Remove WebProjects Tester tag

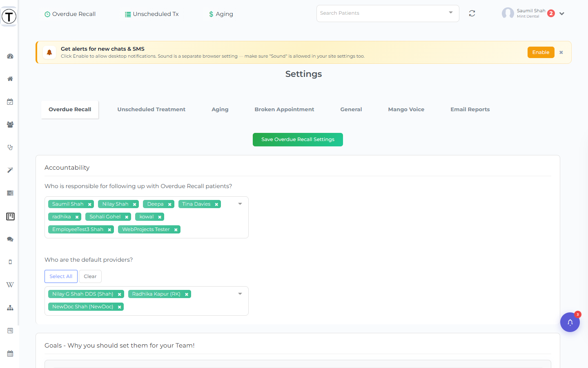pyautogui.click(x=176, y=230)
